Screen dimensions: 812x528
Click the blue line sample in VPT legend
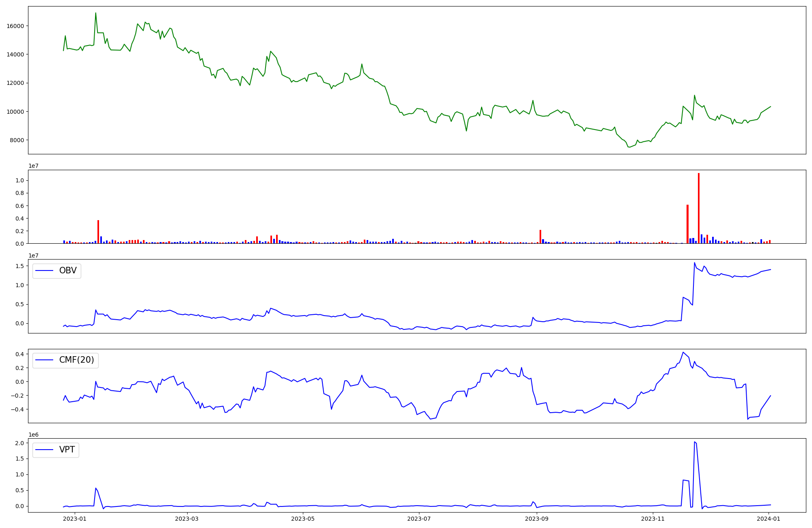[45, 450]
